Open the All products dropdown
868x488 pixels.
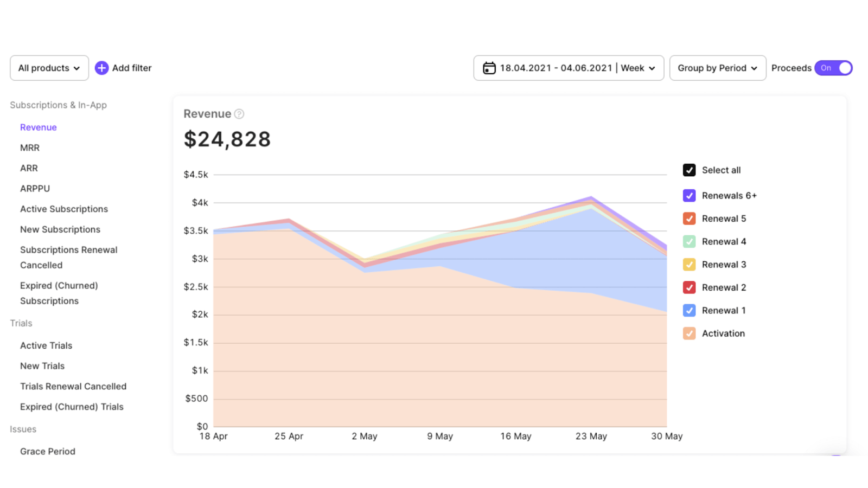point(49,68)
